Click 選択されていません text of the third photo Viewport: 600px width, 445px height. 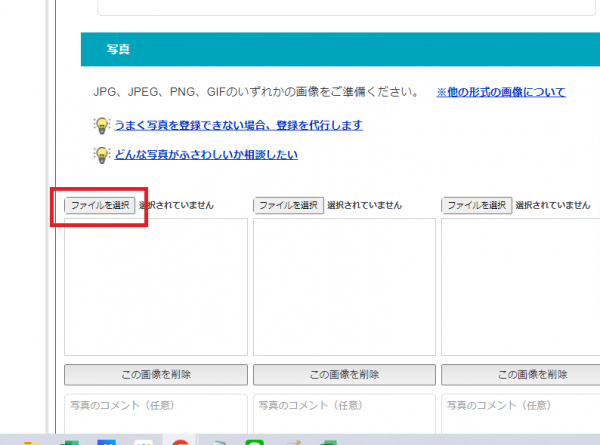point(553,205)
